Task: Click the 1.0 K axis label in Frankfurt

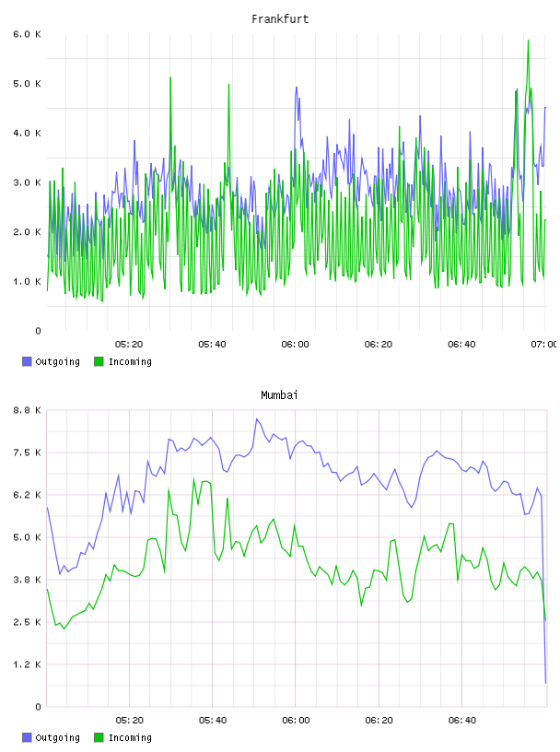Action: (x=28, y=281)
